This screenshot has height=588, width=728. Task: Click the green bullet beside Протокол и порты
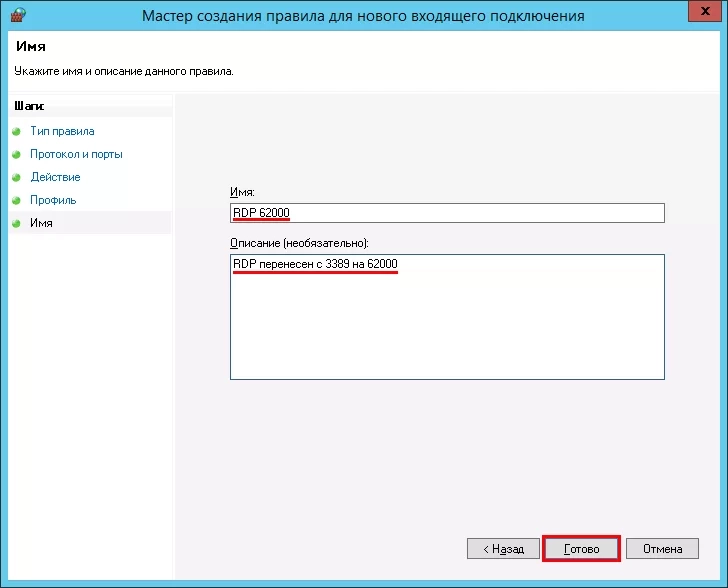(16, 154)
